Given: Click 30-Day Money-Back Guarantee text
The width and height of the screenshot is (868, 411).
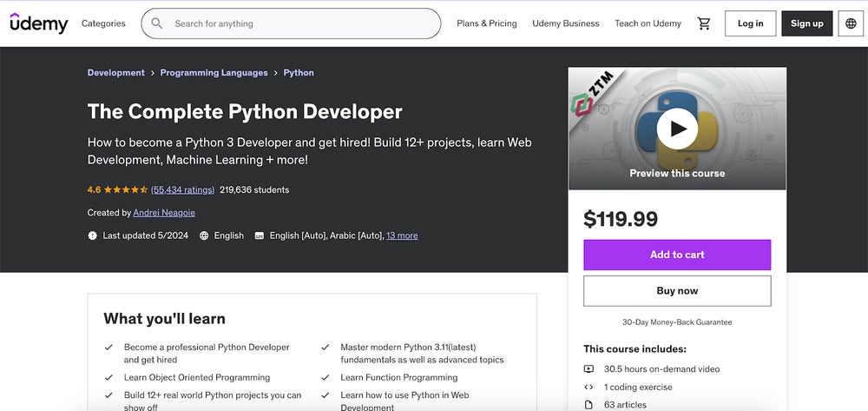Looking at the screenshot, I should (677, 322).
